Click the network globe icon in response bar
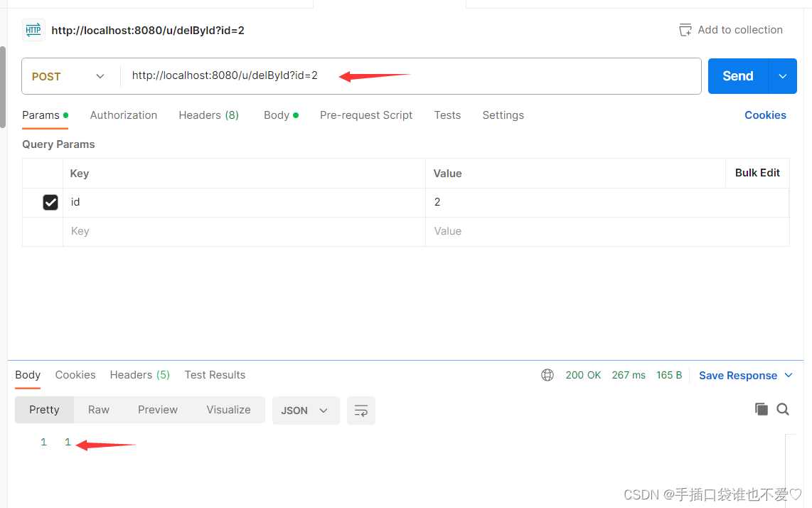The image size is (812, 508). coord(547,375)
